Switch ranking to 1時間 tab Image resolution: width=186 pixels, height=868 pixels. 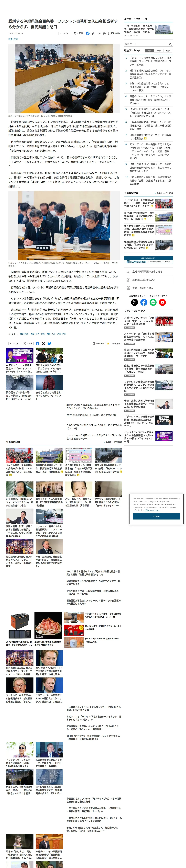tap(149, 50)
